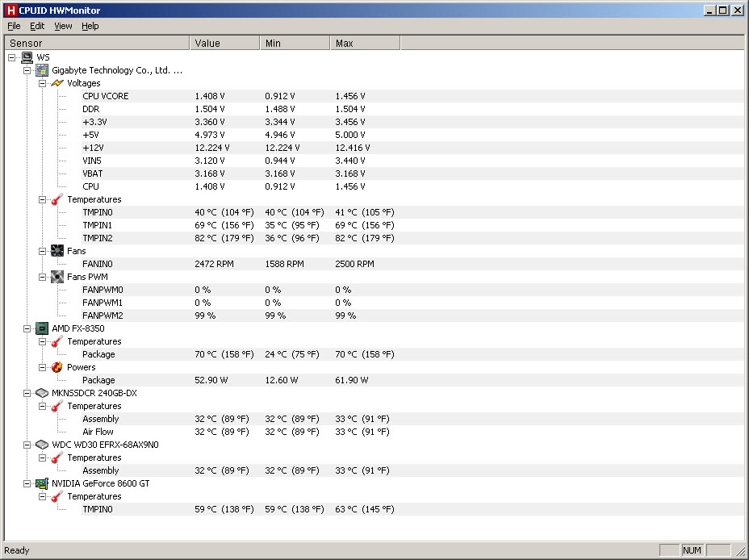Select the CPU VCORE row
The height and width of the screenshot is (560, 749).
click(412, 96)
